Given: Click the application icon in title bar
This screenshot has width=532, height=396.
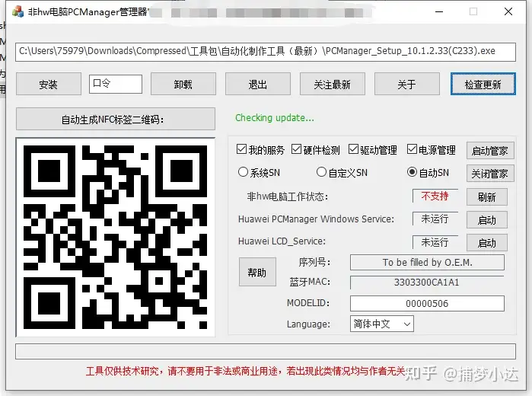Looking at the screenshot, I should coord(18,11).
